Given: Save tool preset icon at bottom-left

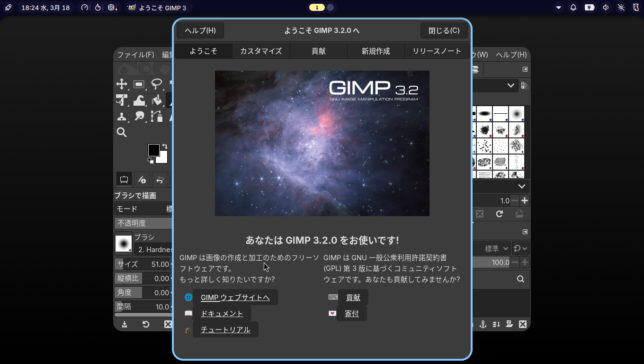Looking at the screenshot, I should pos(125,324).
